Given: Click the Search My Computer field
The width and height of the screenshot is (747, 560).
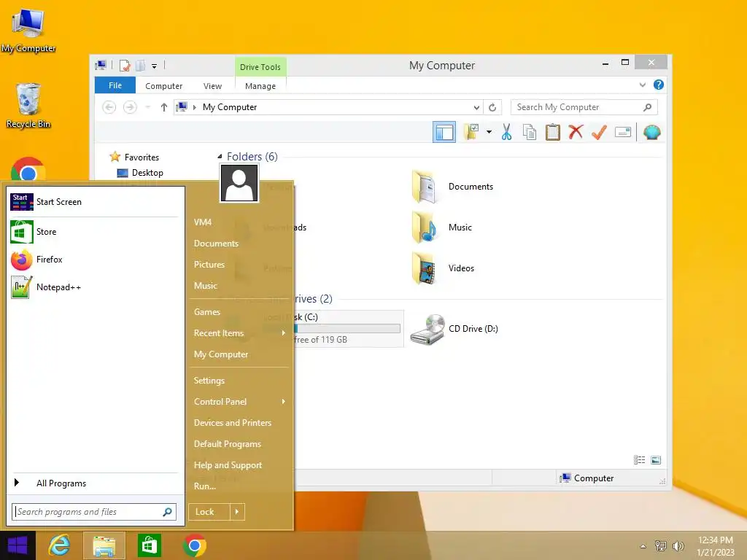Looking at the screenshot, I should click(x=584, y=107).
